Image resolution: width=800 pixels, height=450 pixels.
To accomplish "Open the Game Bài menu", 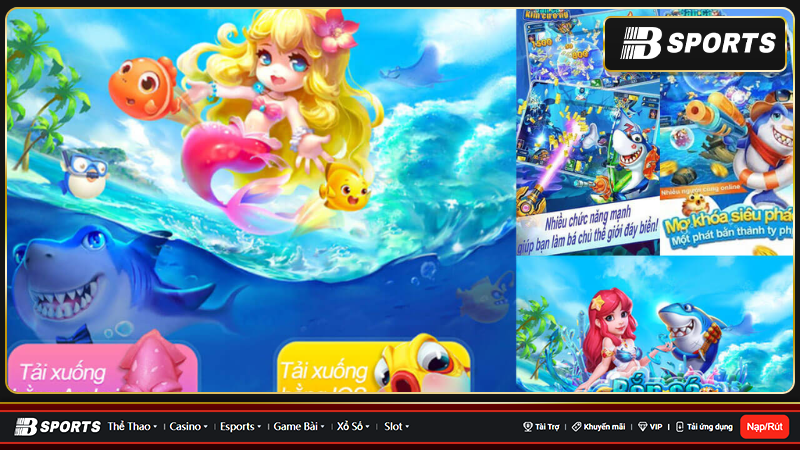I will [295, 427].
